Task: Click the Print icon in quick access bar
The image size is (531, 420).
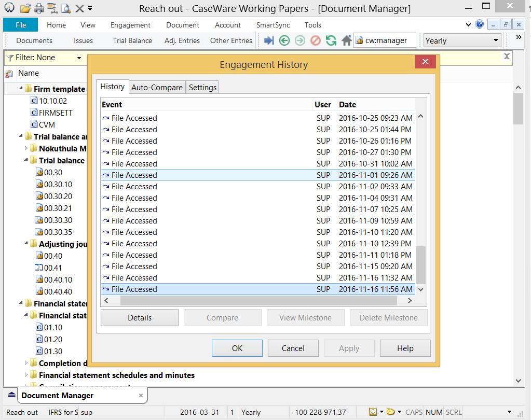Action: click(39, 8)
